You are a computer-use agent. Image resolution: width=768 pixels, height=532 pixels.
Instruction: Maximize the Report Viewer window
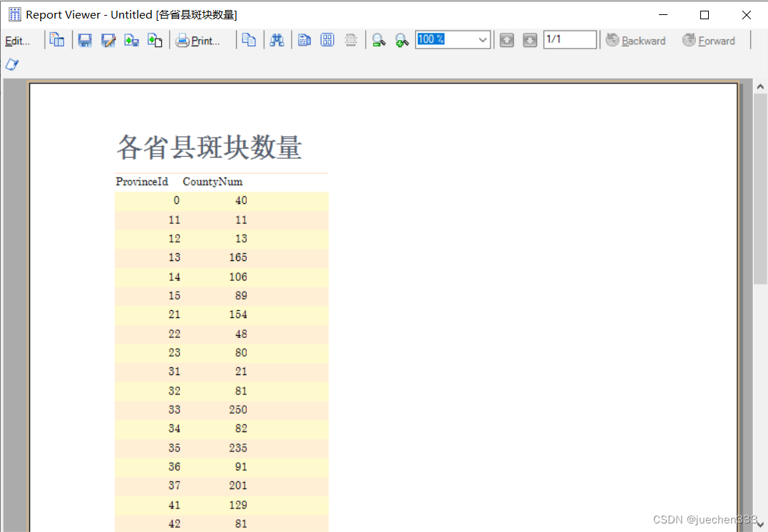pyautogui.click(x=705, y=15)
